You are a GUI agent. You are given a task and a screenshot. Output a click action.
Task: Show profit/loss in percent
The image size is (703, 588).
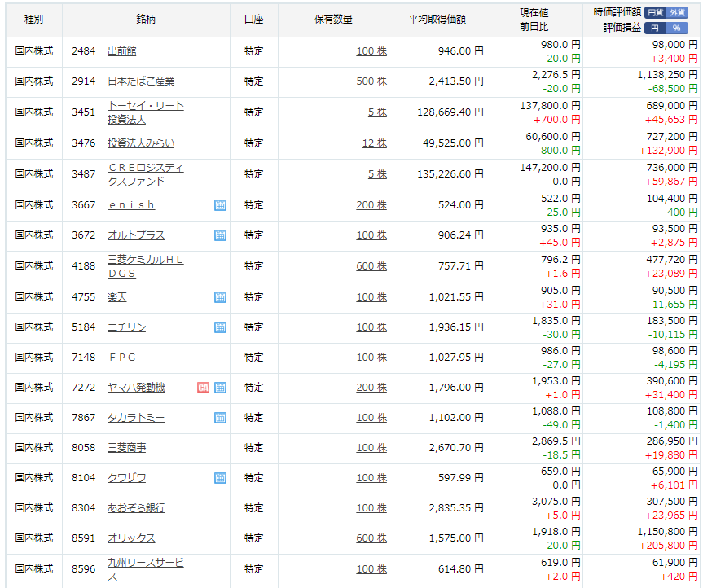[x=678, y=28]
